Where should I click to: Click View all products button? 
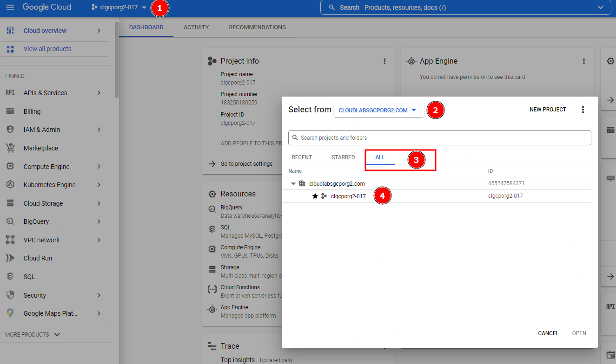pyautogui.click(x=54, y=49)
